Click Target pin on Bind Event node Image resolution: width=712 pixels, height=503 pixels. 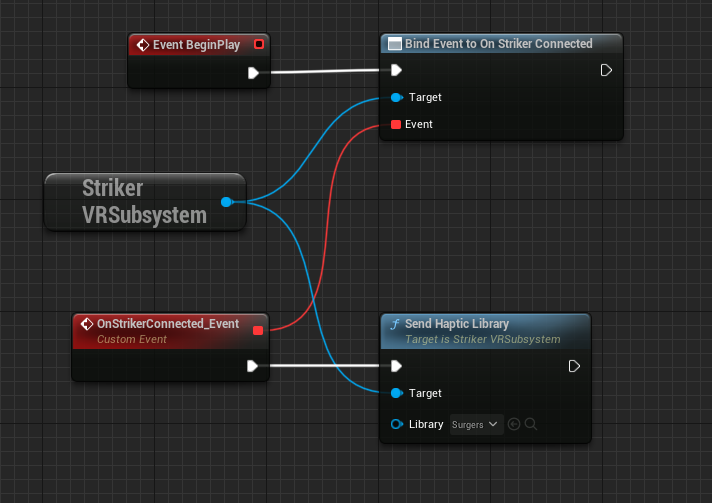pyautogui.click(x=397, y=98)
